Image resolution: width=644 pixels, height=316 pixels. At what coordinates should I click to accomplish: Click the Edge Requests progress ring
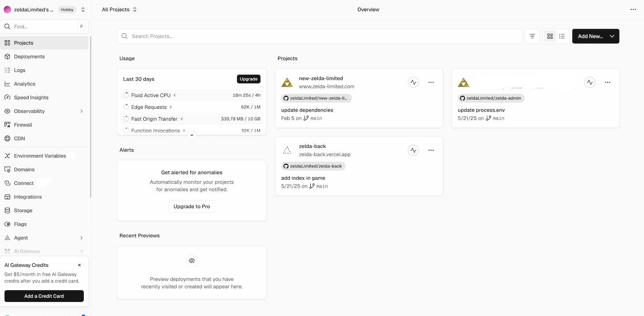126,107
